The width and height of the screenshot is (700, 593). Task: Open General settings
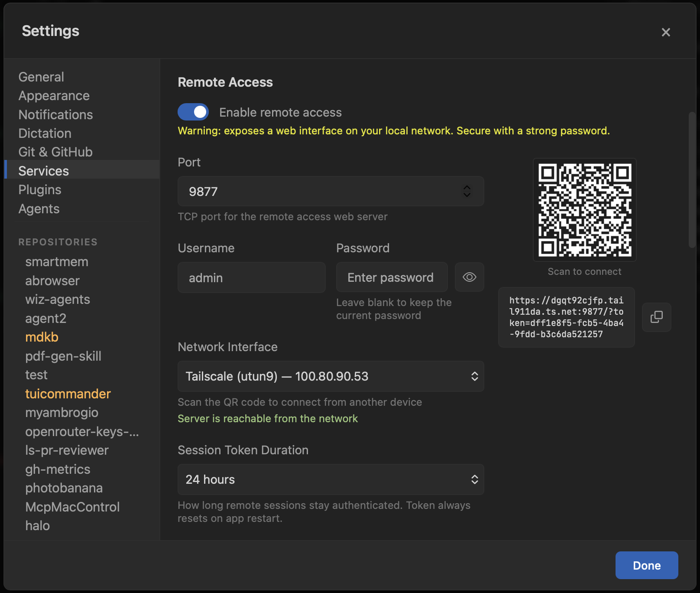41,77
